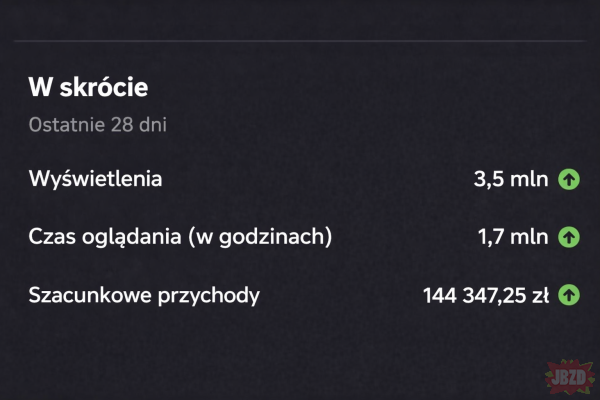Click the horizontal divider line above the card
This screenshot has height=400, width=600.
tap(300, 41)
